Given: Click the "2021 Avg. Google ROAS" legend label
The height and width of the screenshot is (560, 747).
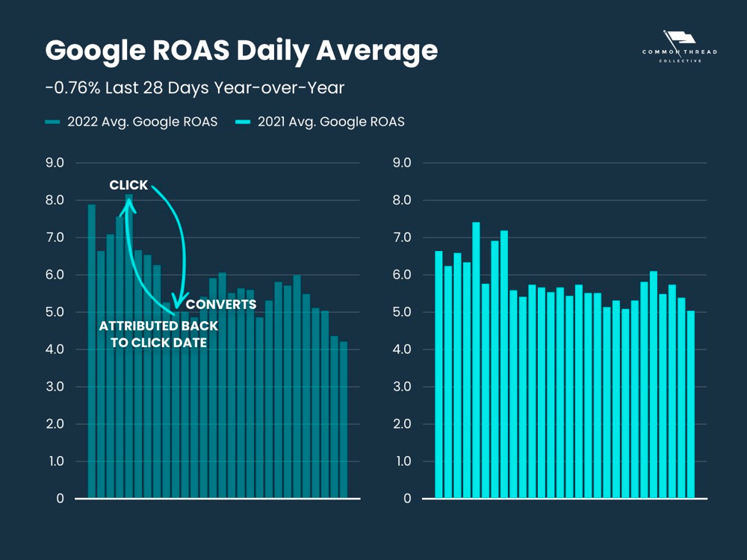Looking at the screenshot, I should pos(331,122).
